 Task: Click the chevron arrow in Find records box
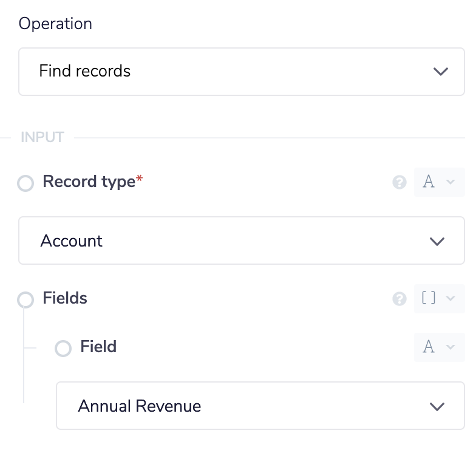441,72
